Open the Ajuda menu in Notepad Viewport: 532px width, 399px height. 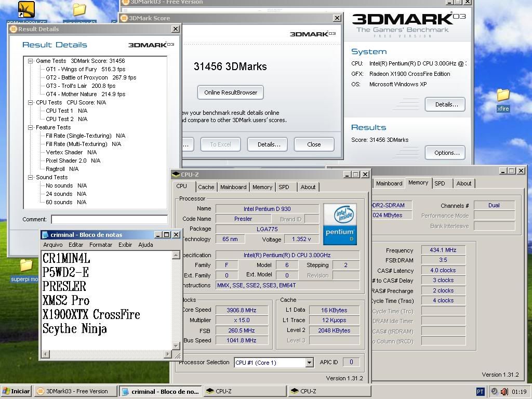point(145,245)
